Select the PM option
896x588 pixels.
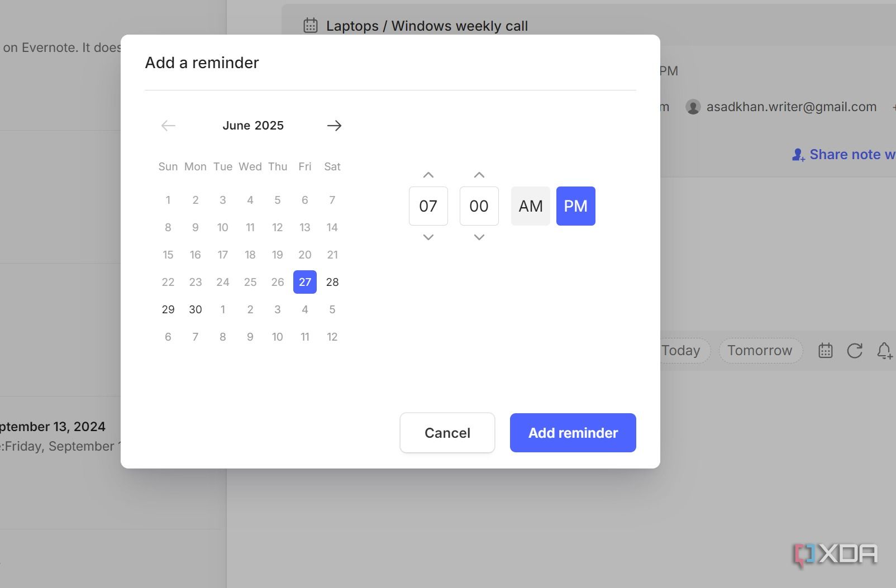click(575, 206)
